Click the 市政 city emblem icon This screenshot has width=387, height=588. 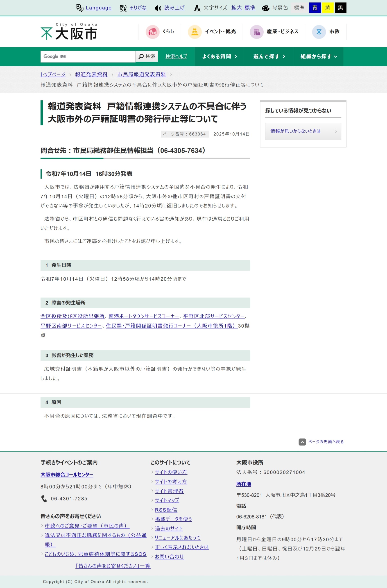[x=319, y=32]
